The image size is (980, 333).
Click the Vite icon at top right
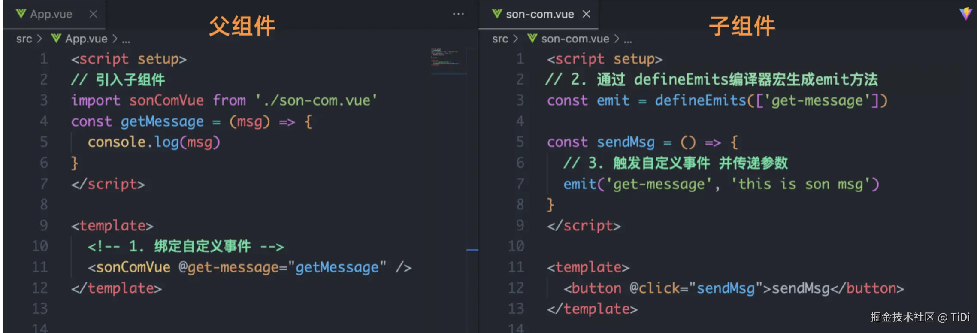[x=965, y=14]
